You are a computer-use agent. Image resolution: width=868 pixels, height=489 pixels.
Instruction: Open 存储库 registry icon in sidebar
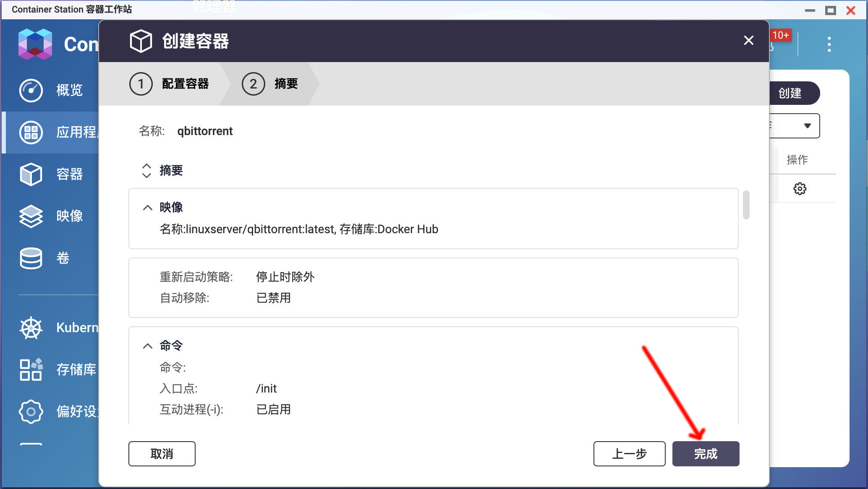coord(31,369)
